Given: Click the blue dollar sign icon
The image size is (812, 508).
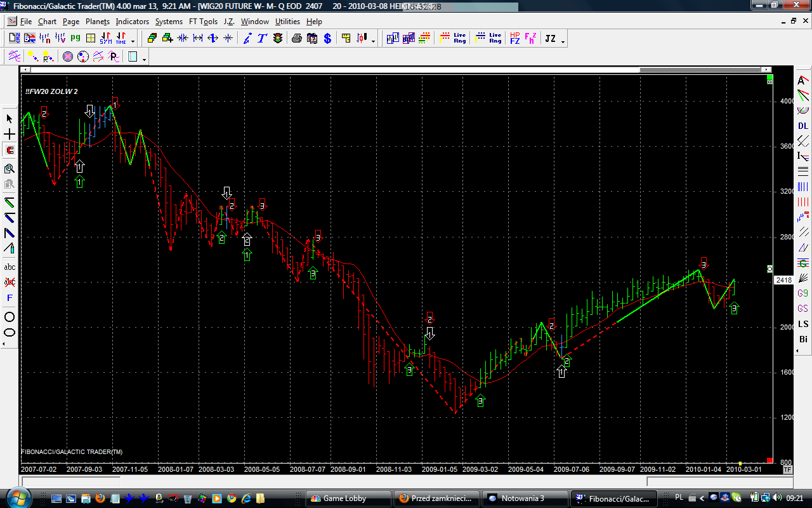Looking at the screenshot, I should (327, 39).
